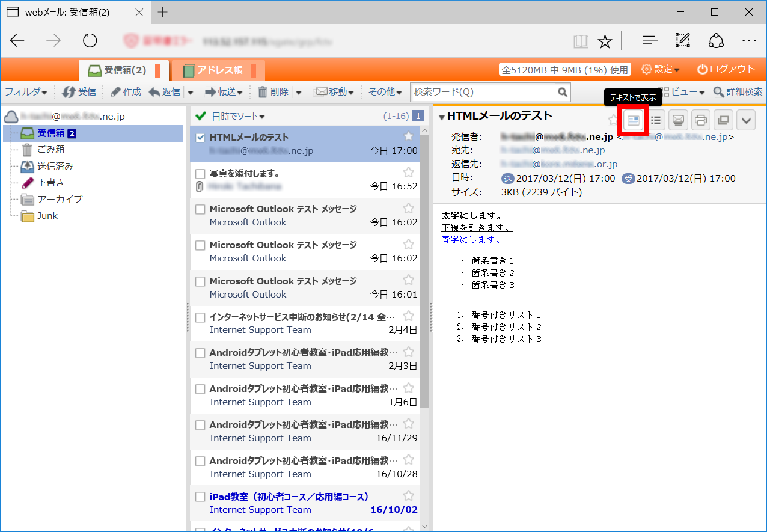Star the 写真を添付します。 message
Image resolution: width=767 pixels, height=532 pixels.
click(409, 173)
